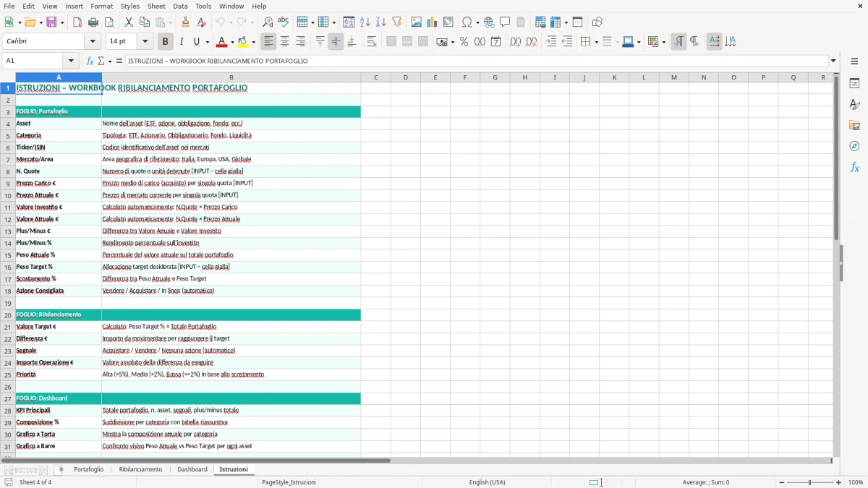The height and width of the screenshot is (488, 868).
Task: Expand Name Box dropdown
Action: (71, 61)
